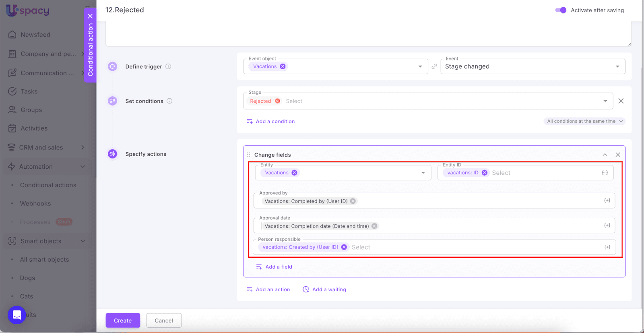
Task: Click the link icon between Event object and Event
Action: coord(434,66)
